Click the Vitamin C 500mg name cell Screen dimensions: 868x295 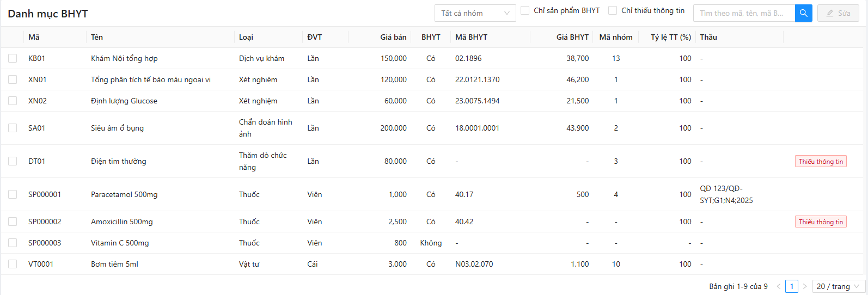120,243
